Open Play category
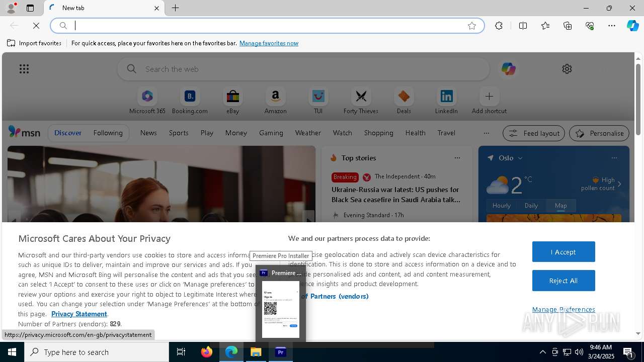Viewport: 644px width, 362px height. tap(207, 133)
